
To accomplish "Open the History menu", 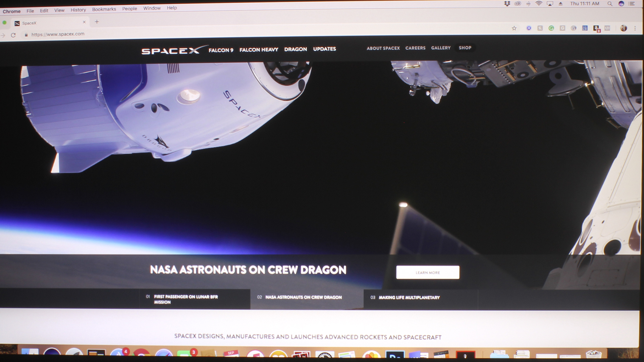I will pos(78,10).
